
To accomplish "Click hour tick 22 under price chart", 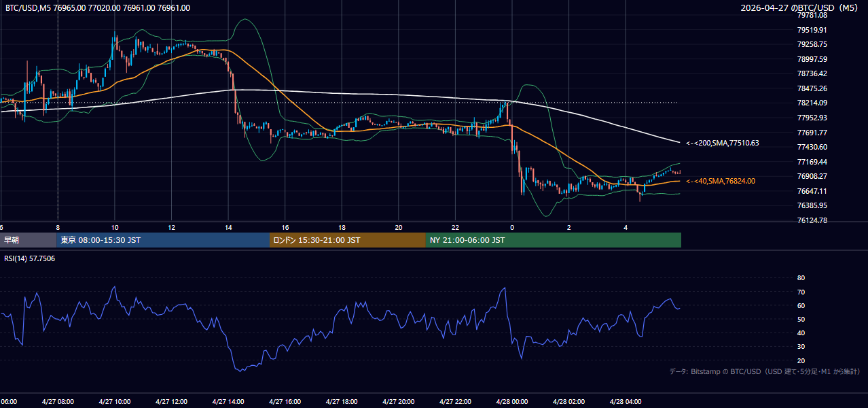I will coord(455,227).
